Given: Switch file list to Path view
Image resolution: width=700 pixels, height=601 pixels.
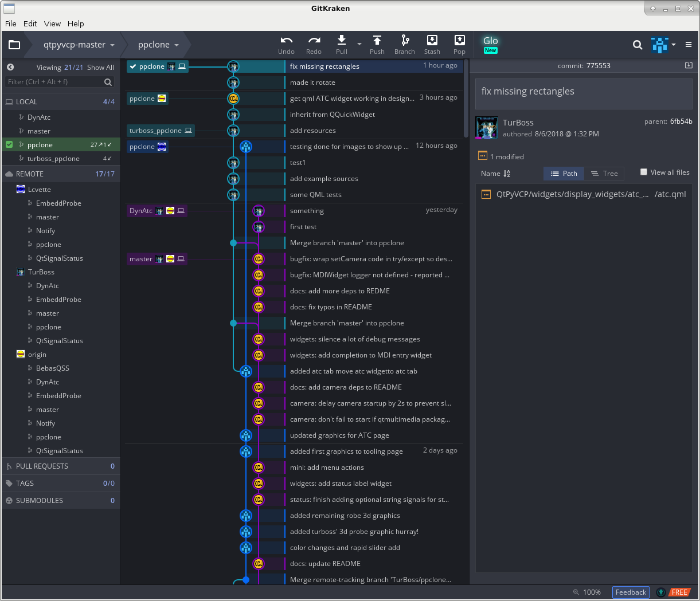Looking at the screenshot, I should [x=564, y=174].
